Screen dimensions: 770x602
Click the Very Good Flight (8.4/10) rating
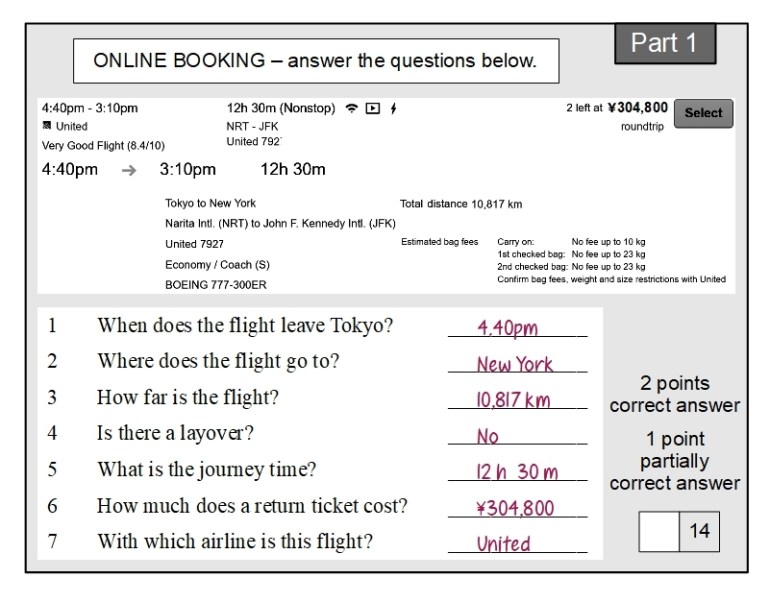pos(103,145)
